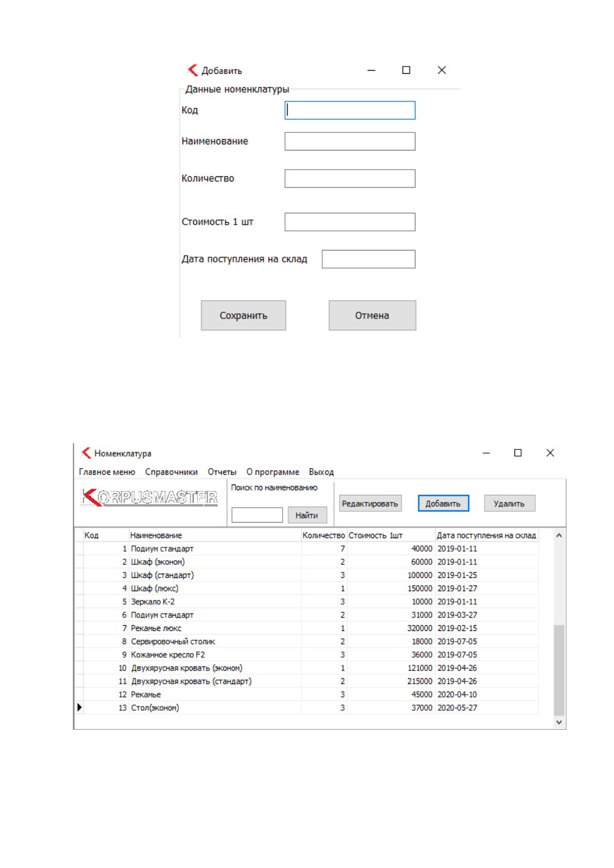Click the Отмена button
Viewport: 614px width, 868px height.
click(x=372, y=315)
